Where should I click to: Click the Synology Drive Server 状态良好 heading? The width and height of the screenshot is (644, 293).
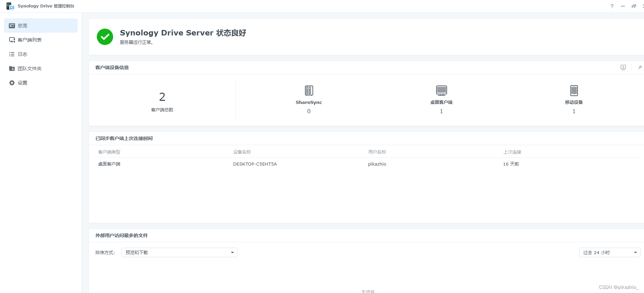(183, 33)
